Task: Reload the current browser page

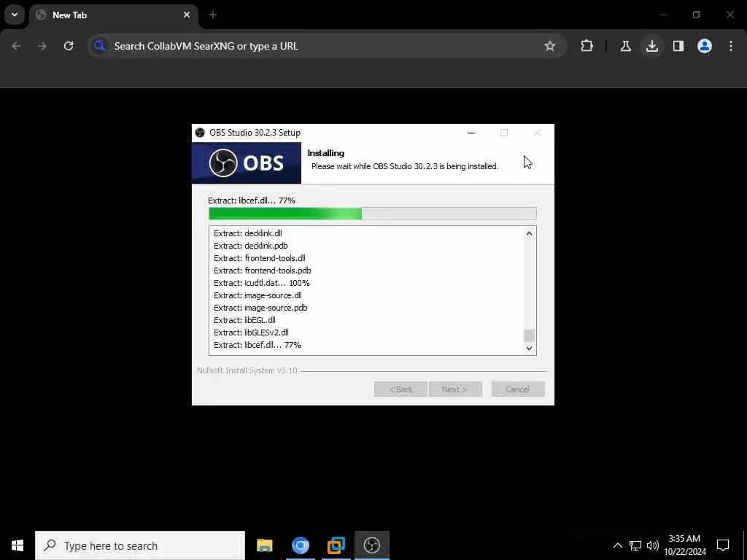Action: (69, 46)
